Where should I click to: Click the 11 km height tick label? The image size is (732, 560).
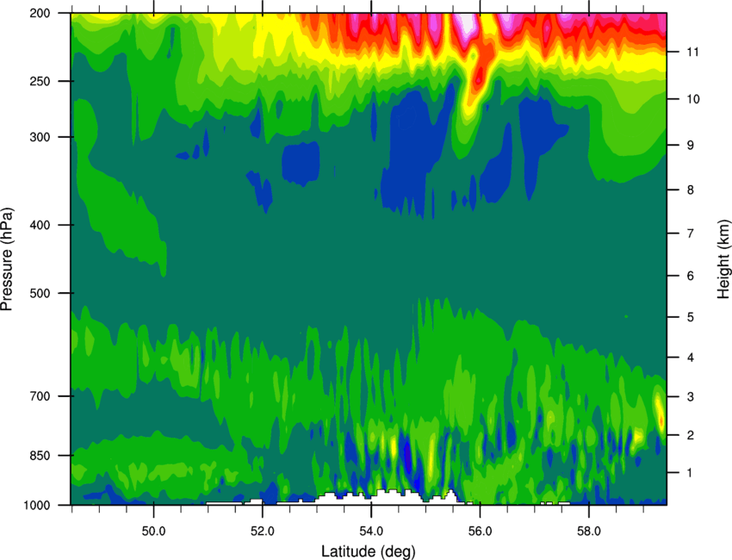(692, 52)
